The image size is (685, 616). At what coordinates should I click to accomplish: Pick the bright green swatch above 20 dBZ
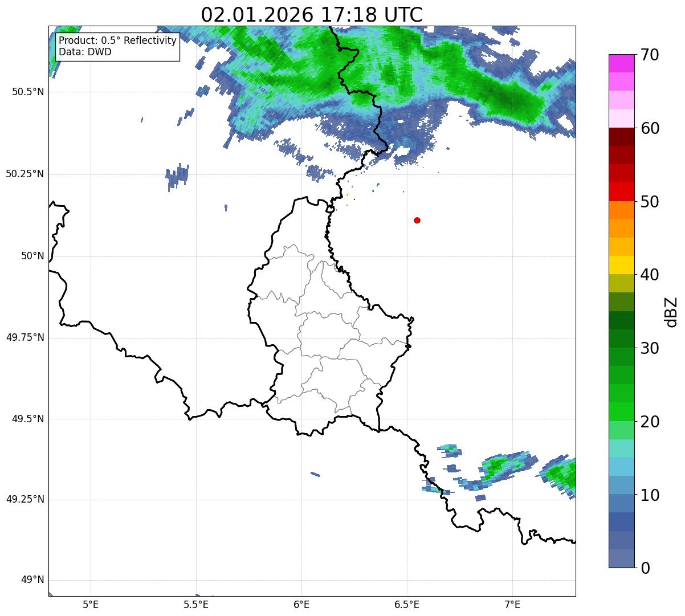point(621,411)
